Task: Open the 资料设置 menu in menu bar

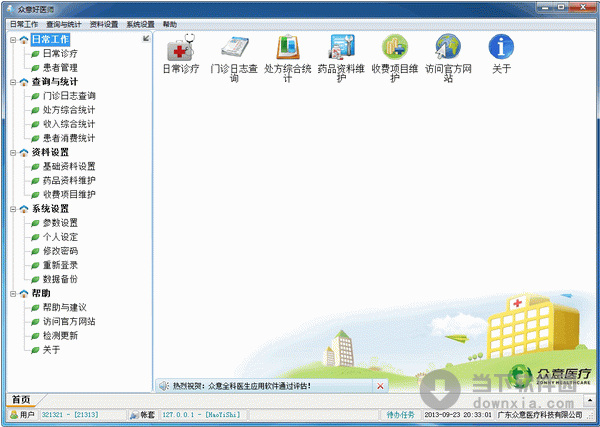Action: [x=104, y=24]
